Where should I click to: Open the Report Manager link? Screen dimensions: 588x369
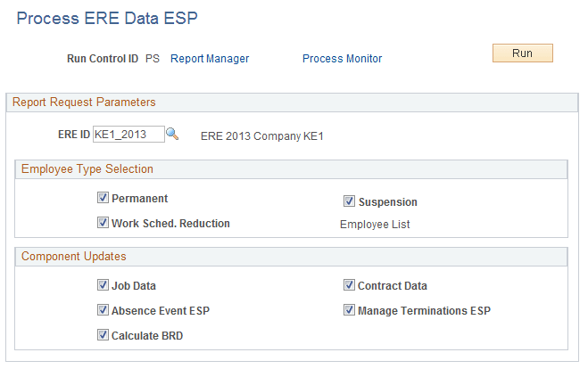(210, 59)
